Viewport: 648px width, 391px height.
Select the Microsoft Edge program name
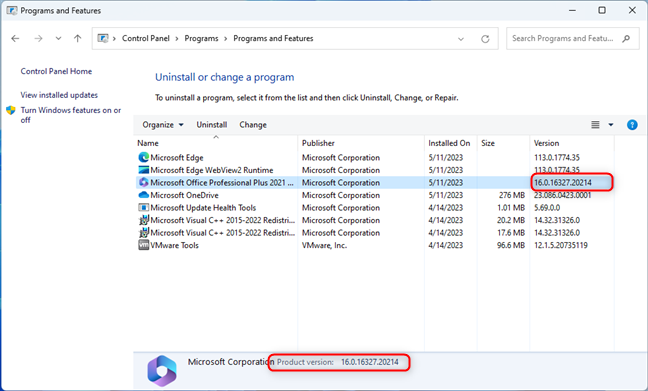(x=177, y=157)
